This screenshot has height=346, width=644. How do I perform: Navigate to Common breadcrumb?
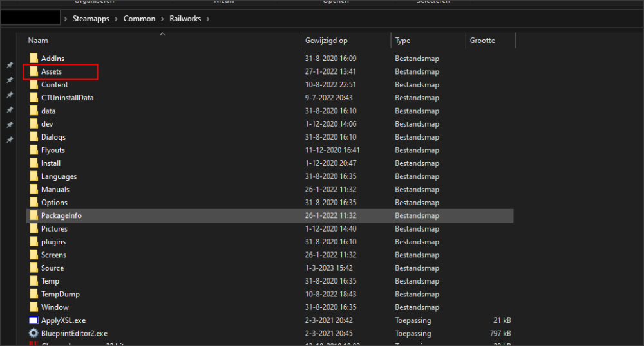pos(139,19)
